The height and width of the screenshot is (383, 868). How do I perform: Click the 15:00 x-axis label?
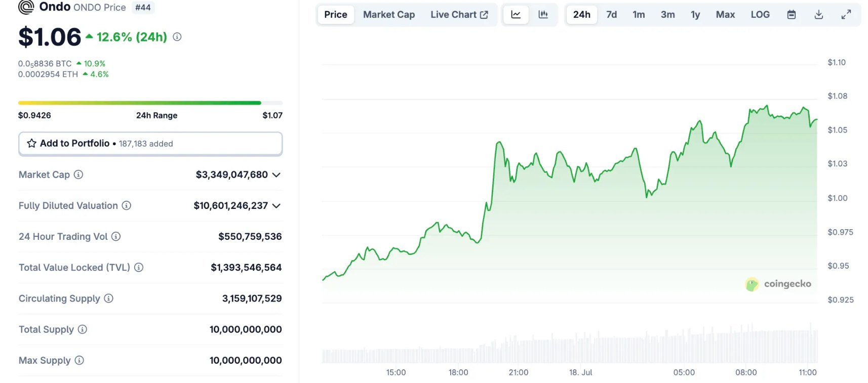point(396,372)
